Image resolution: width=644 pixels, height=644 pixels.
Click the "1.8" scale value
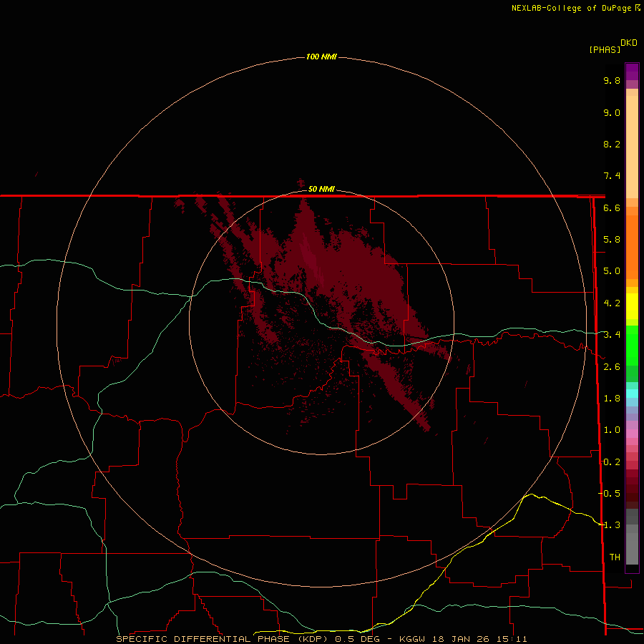pyautogui.click(x=612, y=399)
